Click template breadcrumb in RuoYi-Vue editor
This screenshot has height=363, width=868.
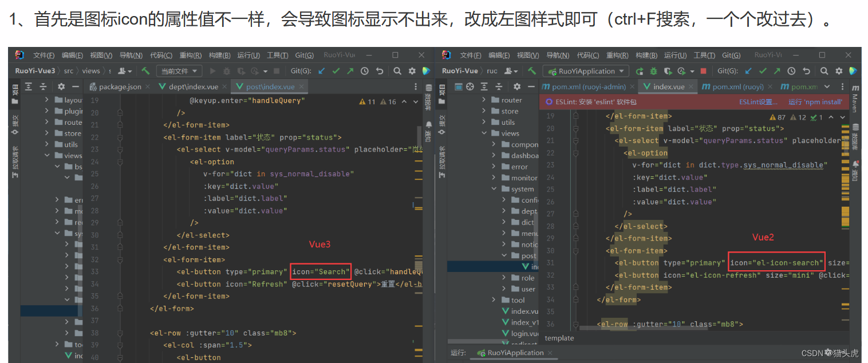click(559, 338)
